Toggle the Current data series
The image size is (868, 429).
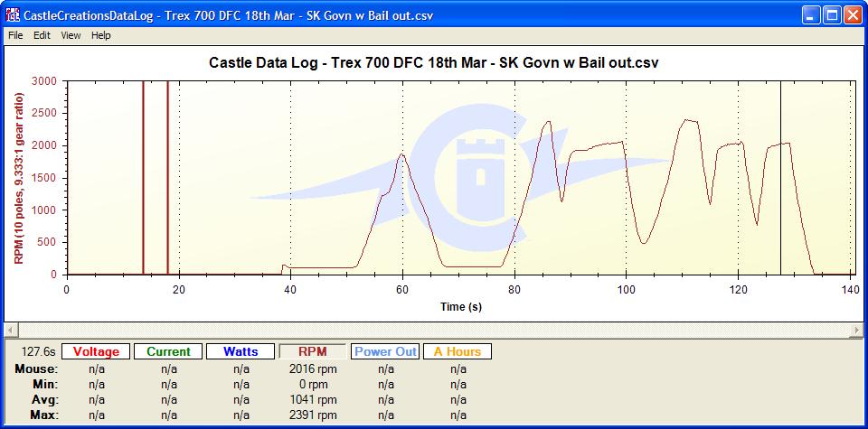(x=168, y=351)
